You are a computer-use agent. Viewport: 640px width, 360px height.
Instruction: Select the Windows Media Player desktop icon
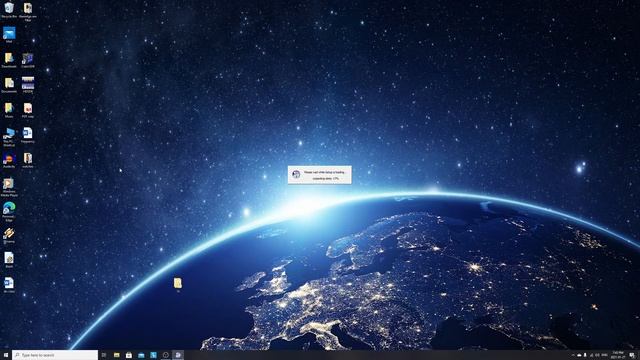pos(9,187)
